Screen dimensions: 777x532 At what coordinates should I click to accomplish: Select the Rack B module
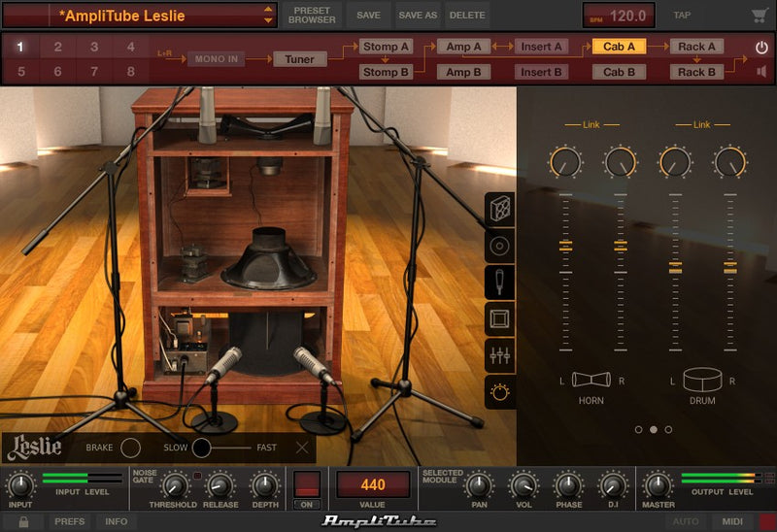point(696,72)
